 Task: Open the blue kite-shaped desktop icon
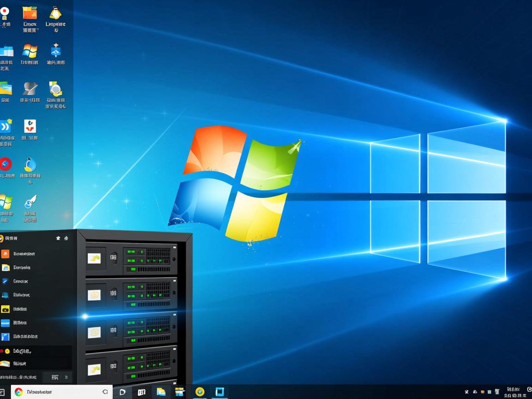click(56, 51)
